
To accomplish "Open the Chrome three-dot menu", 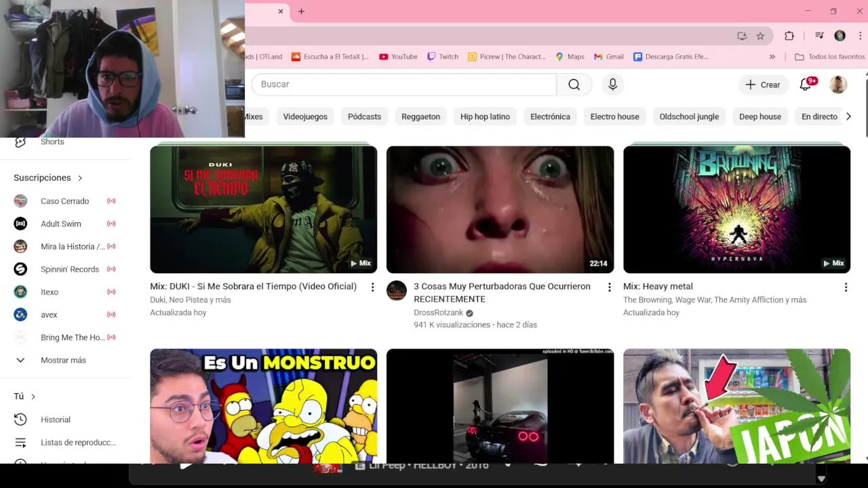I will point(861,36).
